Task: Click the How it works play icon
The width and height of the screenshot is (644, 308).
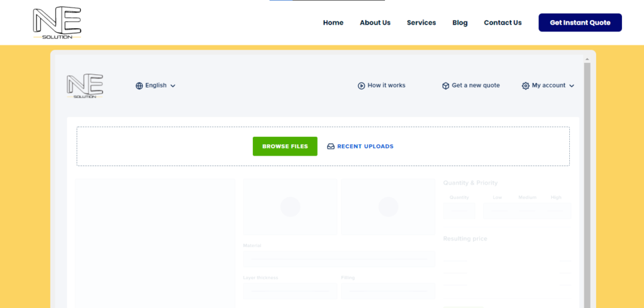Action: (362, 86)
